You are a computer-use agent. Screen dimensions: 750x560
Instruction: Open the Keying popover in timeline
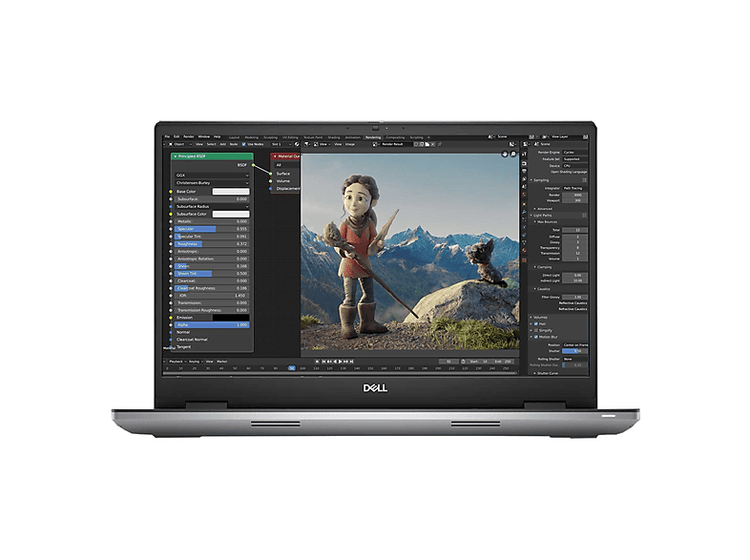click(x=195, y=362)
